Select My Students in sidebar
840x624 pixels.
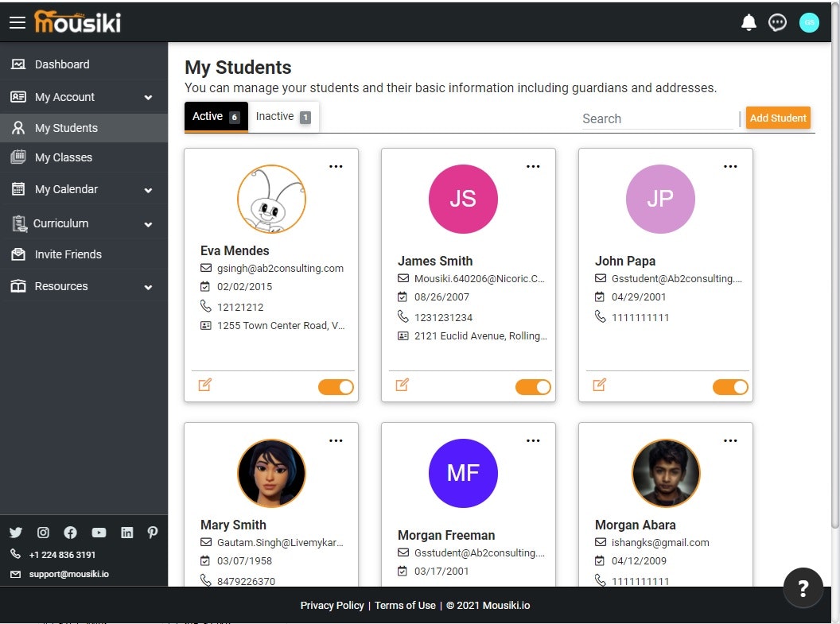coord(84,128)
